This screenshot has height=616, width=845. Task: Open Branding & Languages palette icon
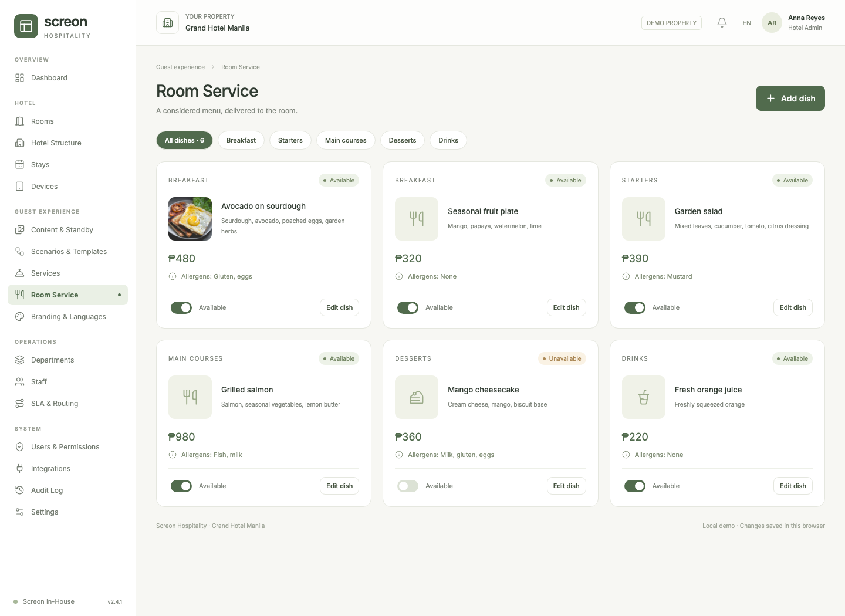[19, 317]
